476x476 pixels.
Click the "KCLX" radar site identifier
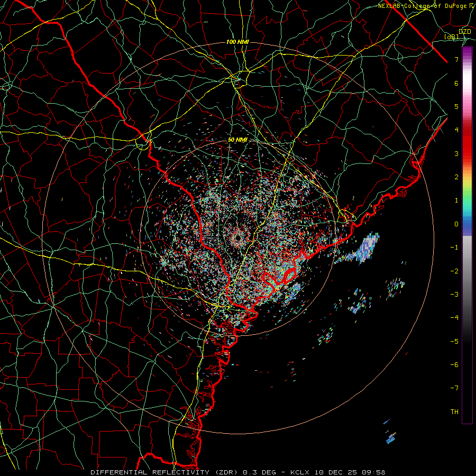point(300,472)
